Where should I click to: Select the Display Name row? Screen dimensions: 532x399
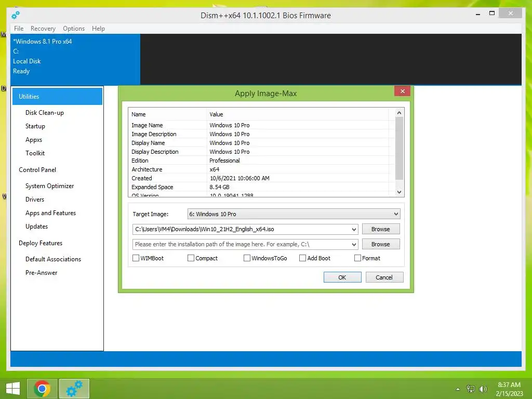262,143
